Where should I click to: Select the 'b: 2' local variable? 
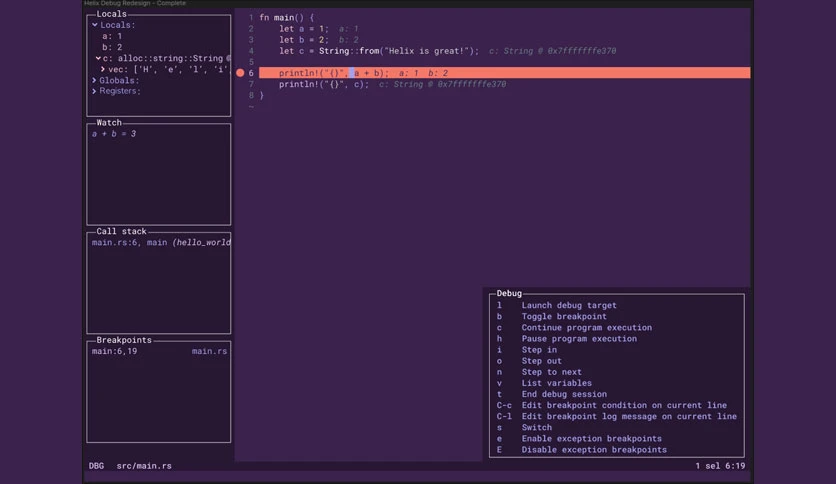point(112,47)
